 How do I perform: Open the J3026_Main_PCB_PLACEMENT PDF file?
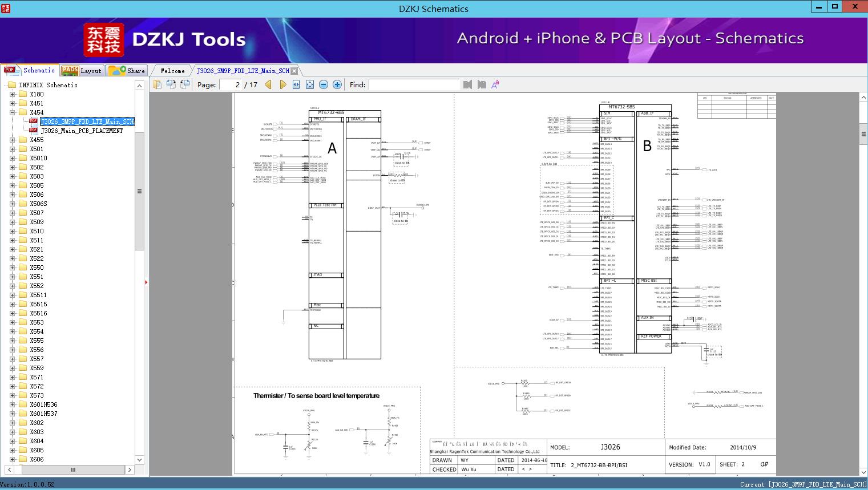pos(82,131)
